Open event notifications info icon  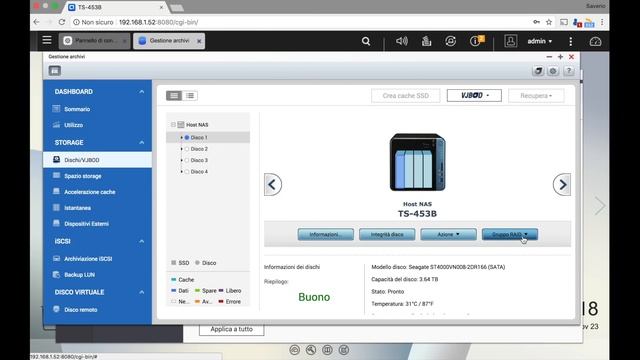coord(476,40)
